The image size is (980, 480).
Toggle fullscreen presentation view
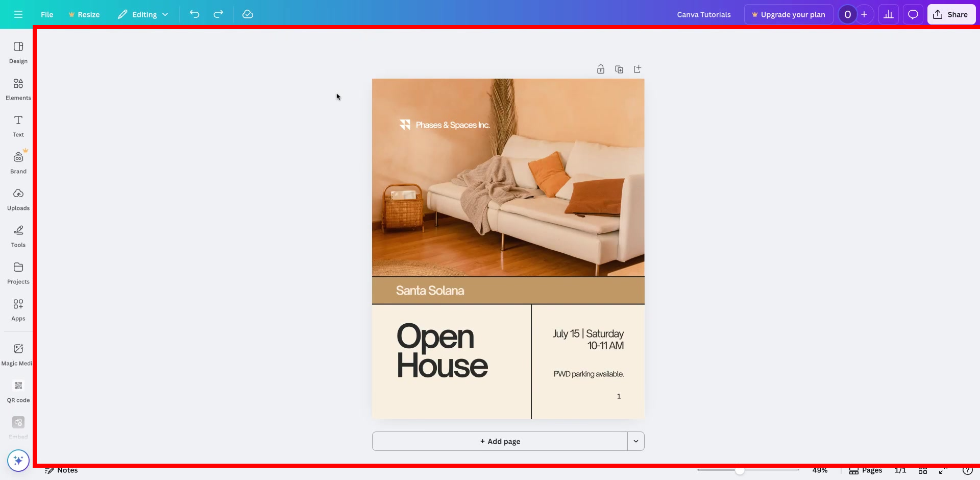pyautogui.click(x=942, y=470)
